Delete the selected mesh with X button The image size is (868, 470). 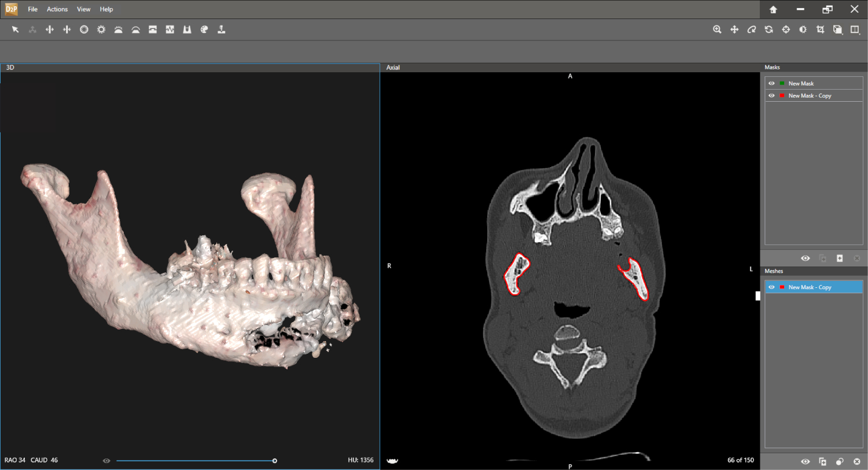pyautogui.click(x=857, y=461)
